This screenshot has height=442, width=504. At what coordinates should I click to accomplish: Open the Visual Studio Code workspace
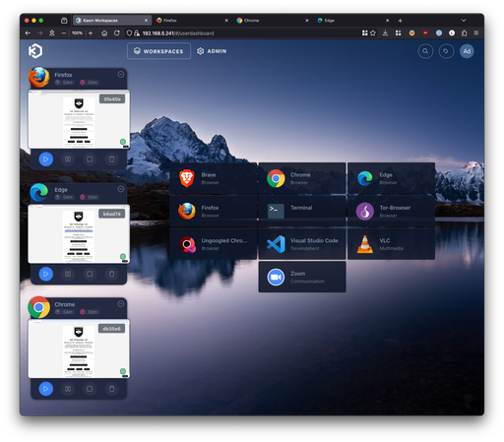[302, 244]
